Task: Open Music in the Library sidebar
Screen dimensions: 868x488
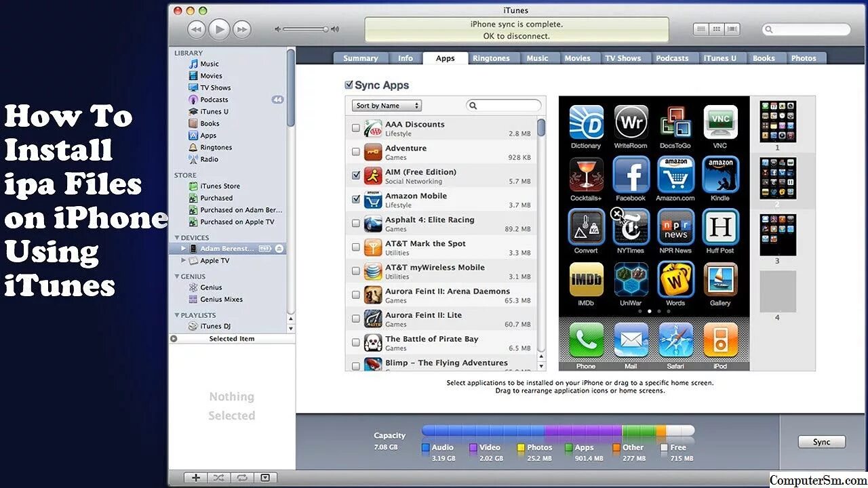Action: tap(209, 64)
